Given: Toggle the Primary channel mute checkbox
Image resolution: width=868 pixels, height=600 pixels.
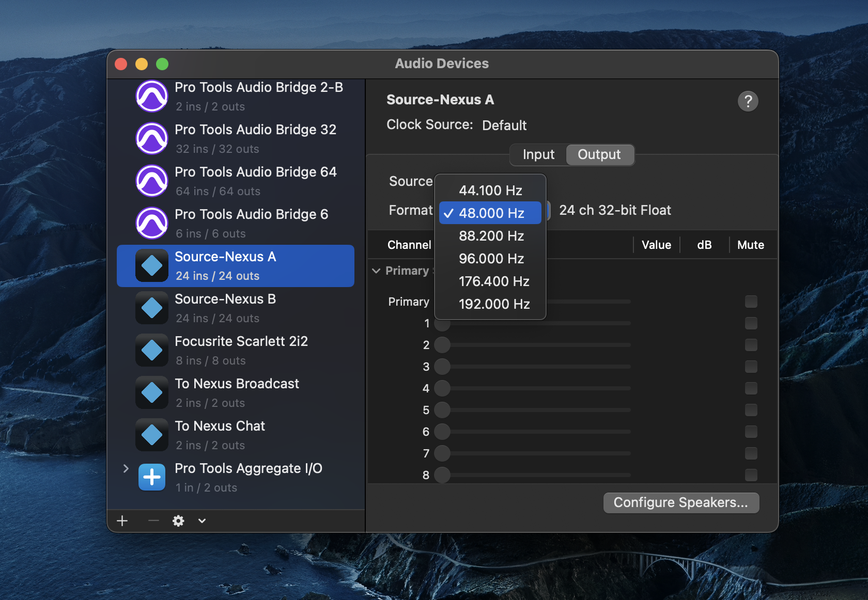Looking at the screenshot, I should pyautogui.click(x=751, y=302).
